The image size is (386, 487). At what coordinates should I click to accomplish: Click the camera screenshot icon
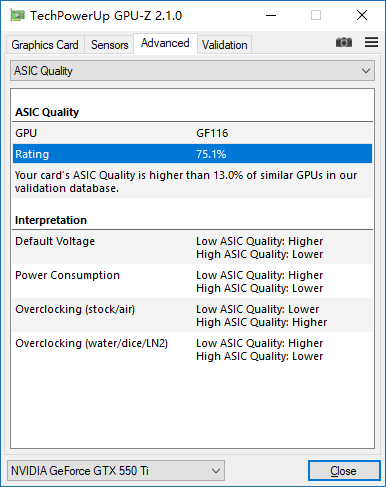(344, 42)
